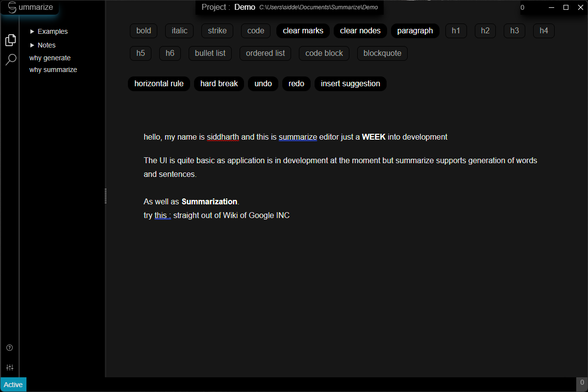
Task: Click the Summarize logo icon
Action: (x=12, y=7)
